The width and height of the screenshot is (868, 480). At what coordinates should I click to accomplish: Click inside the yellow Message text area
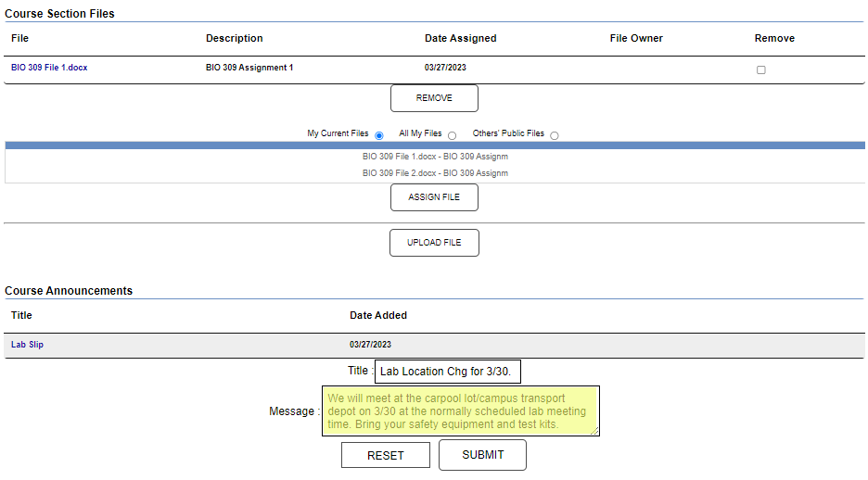pos(460,411)
